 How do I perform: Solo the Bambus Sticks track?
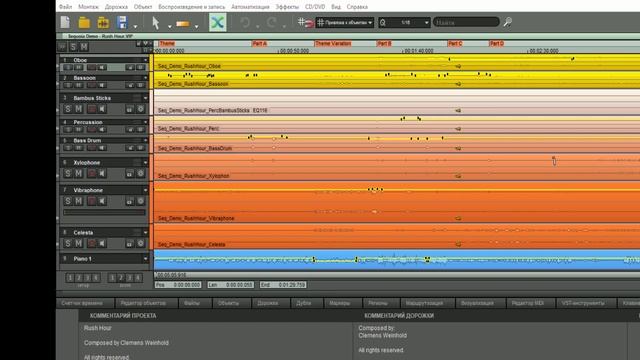tap(68, 109)
